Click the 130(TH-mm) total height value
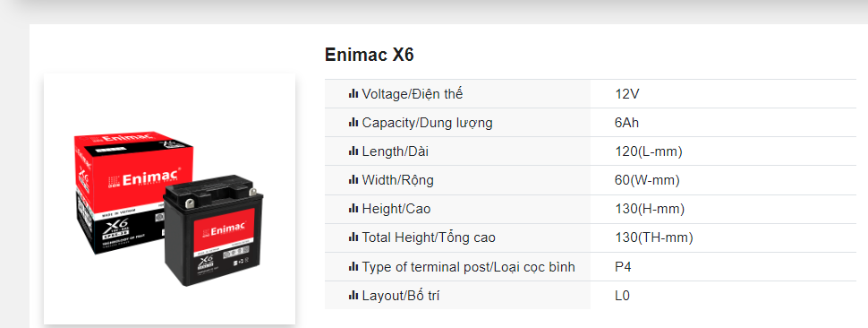The image size is (868, 328). [654, 238]
